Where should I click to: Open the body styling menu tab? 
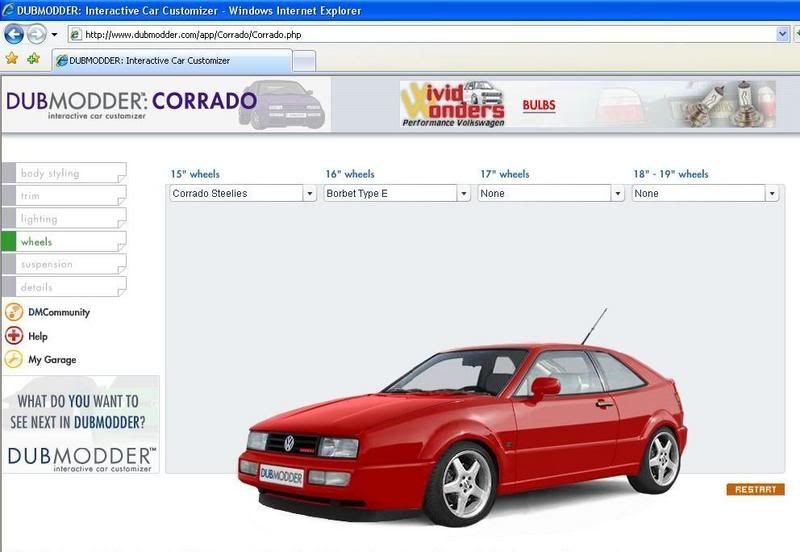(x=65, y=173)
